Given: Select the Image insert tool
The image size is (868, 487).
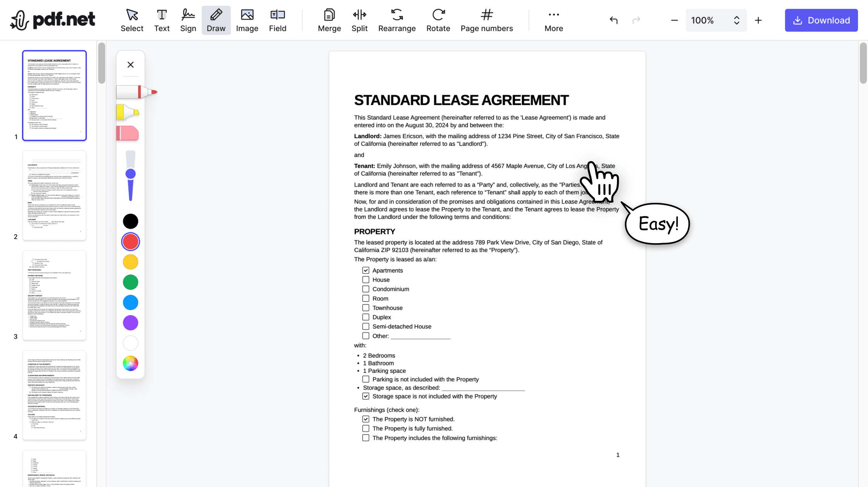Looking at the screenshot, I should click(x=247, y=20).
